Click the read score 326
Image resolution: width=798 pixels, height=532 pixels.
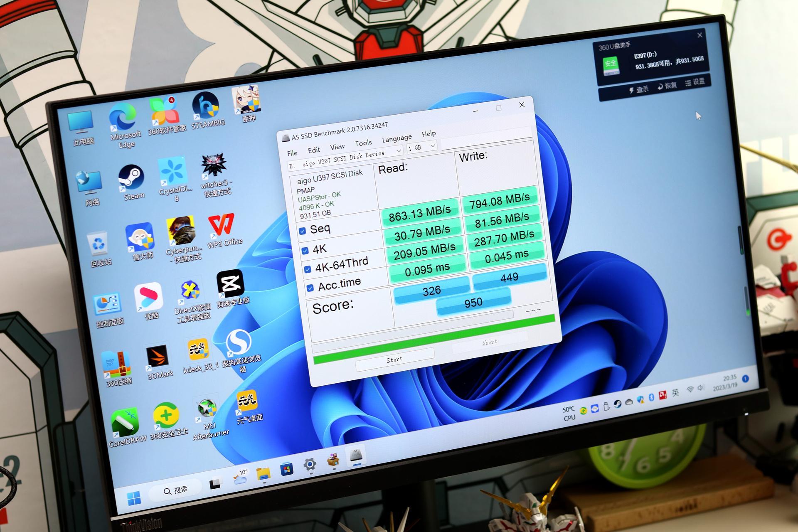(x=431, y=291)
